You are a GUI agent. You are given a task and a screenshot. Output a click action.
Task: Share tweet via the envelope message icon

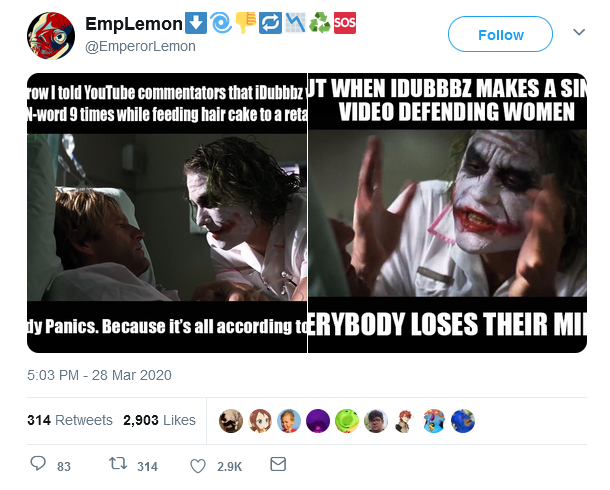click(278, 464)
